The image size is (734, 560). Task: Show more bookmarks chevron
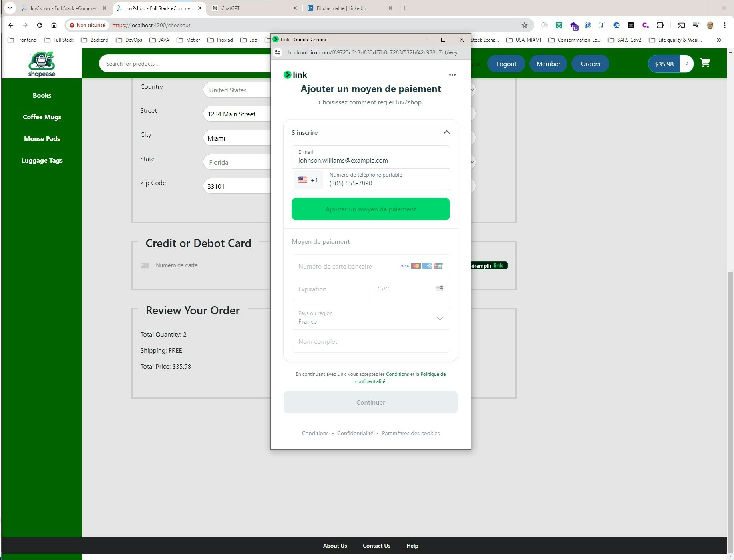click(x=719, y=40)
